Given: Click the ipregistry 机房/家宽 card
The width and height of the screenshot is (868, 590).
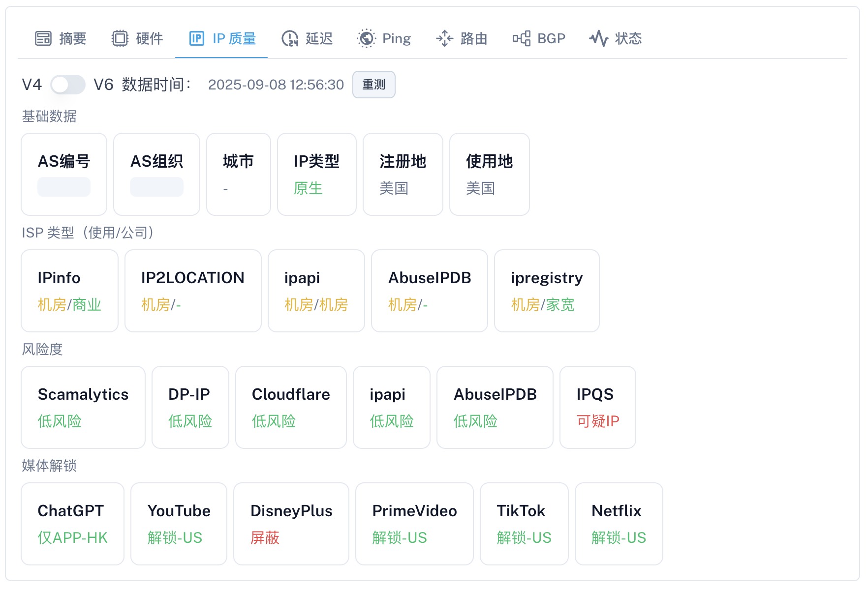Looking at the screenshot, I should (x=547, y=290).
